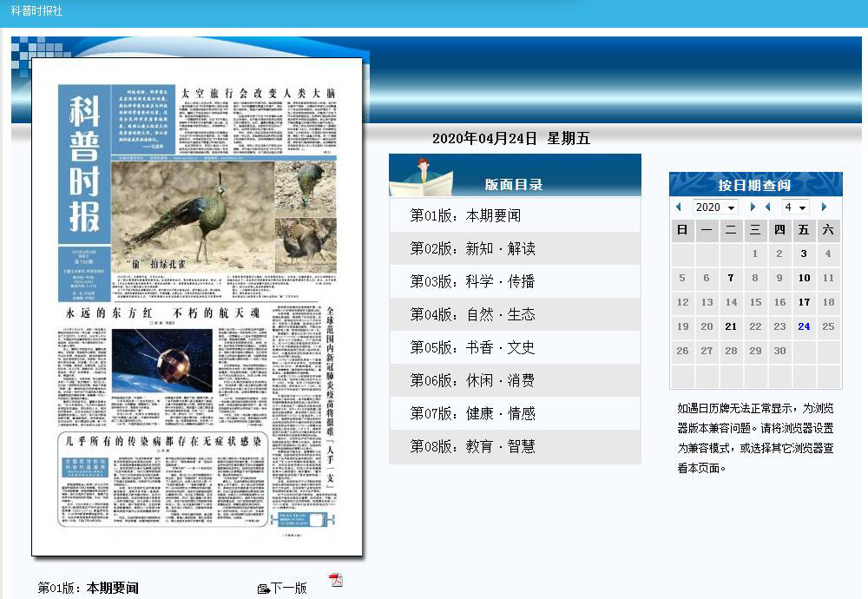
Task: Open the 太空旅行会改变人类大脑 article
Action: coord(257,94)
